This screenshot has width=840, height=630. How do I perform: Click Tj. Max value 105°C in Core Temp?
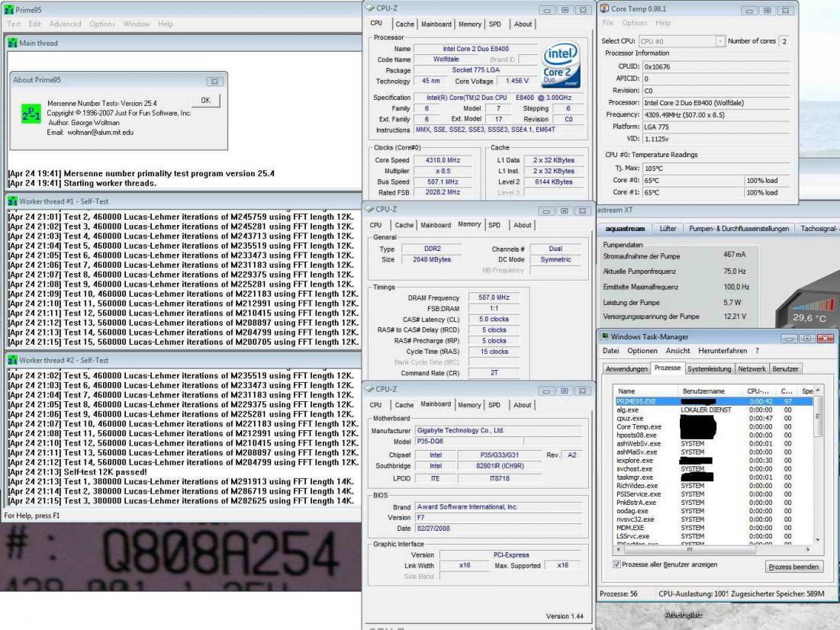pyautogui.click(x=716, y=168)
